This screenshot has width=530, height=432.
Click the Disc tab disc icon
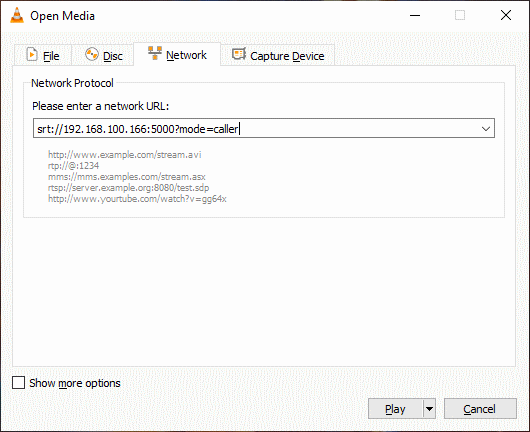pos(92,54)
